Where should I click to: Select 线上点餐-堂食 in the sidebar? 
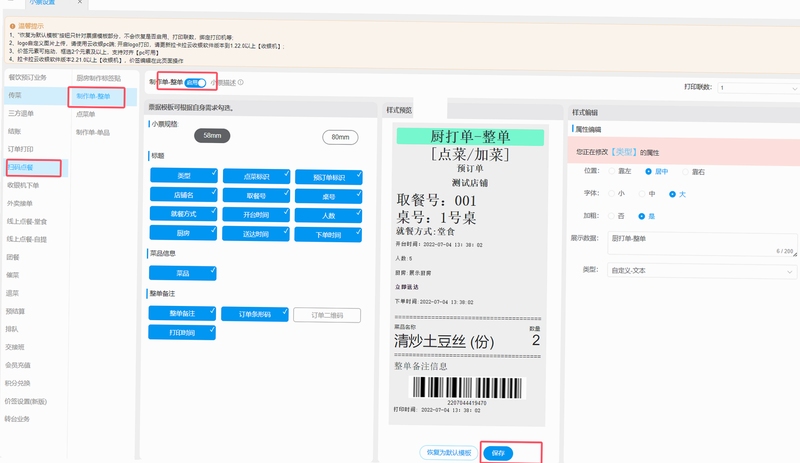[x=27, y=222]
